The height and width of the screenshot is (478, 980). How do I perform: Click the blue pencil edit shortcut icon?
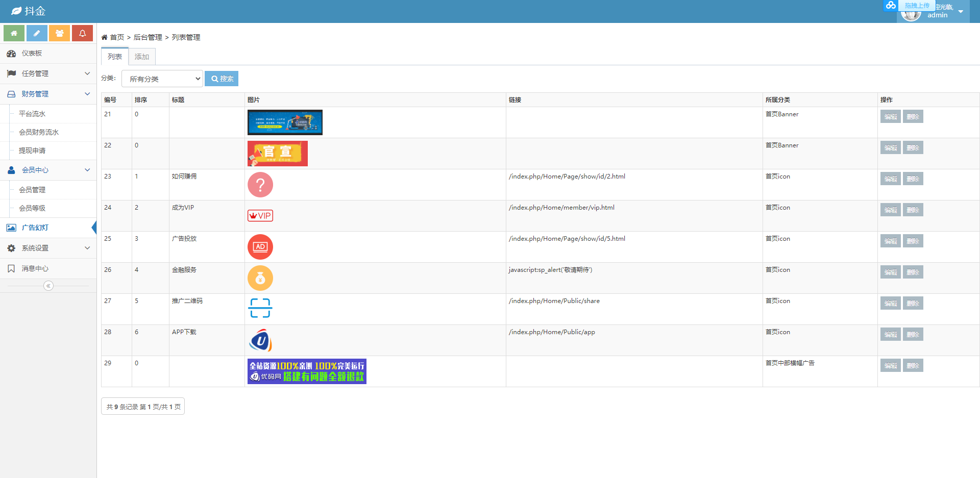tap(37, 33)
